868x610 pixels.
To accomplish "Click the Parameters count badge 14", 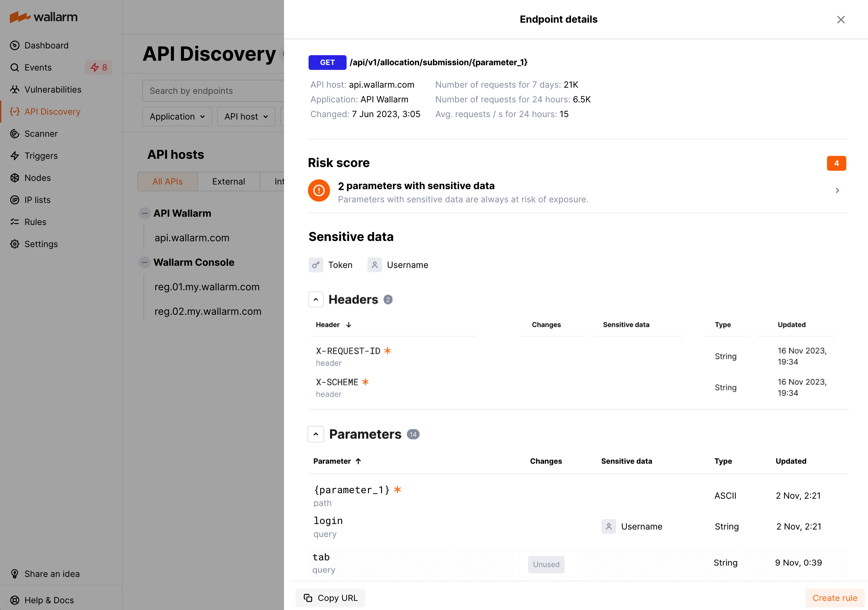I will [413, 434].
